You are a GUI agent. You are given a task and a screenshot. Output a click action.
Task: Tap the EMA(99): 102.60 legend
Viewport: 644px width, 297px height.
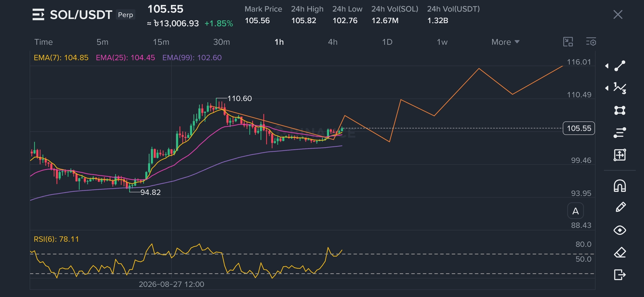[x=192, y=58]
